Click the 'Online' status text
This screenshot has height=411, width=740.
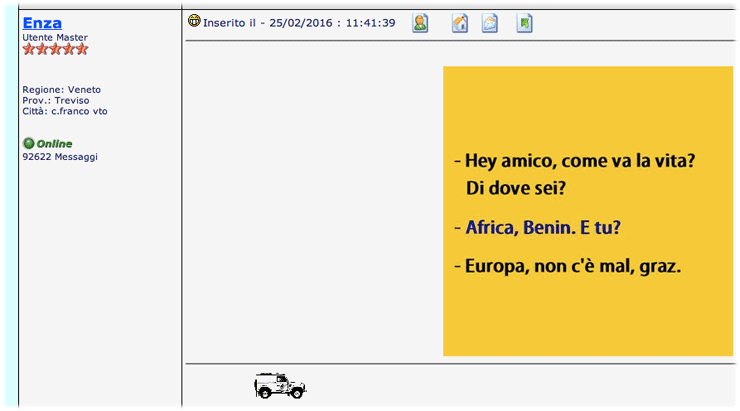click(54, 143)
